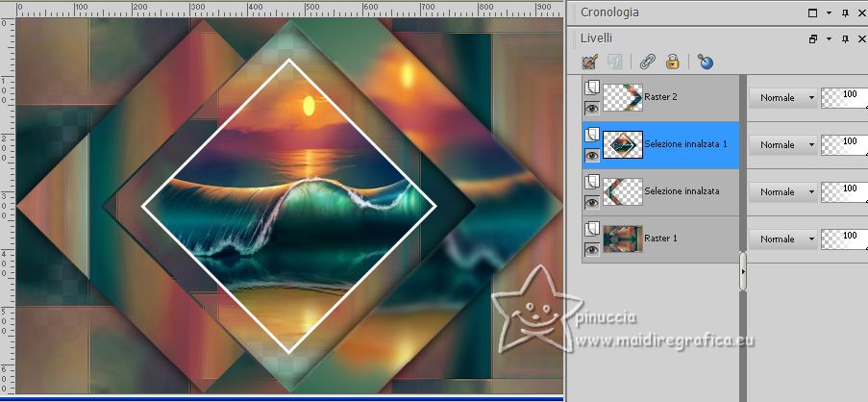This screenshot has width=868, height=402.
Task: Click the Raster 1 layer thumbnail
Action: click(x=623, y=239)
